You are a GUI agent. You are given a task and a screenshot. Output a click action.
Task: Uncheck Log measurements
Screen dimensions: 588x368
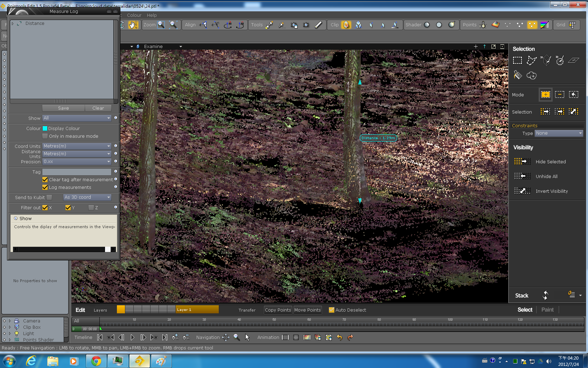tap(45, 187)
